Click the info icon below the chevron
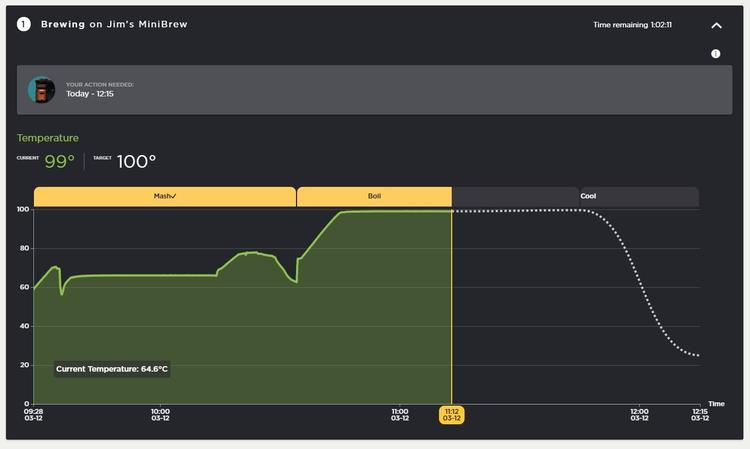Image resolution: width=750 pixels, height=449 pixels. [716, 54]
